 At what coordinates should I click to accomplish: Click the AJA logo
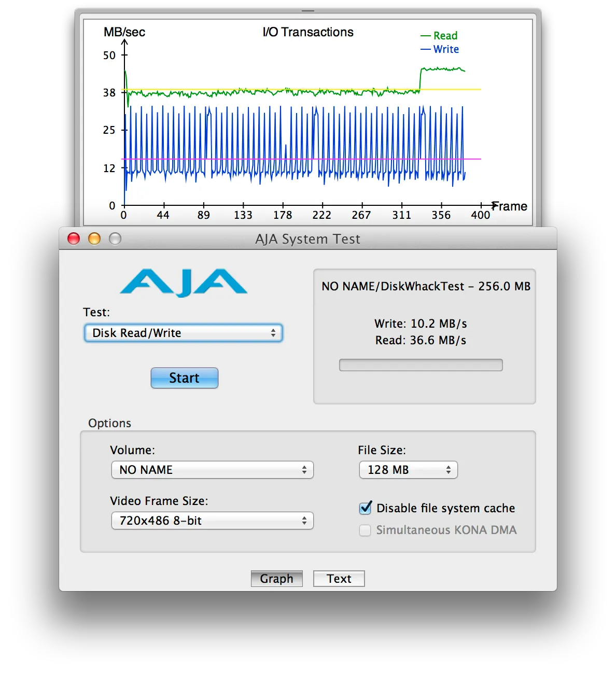pos(184,283)
